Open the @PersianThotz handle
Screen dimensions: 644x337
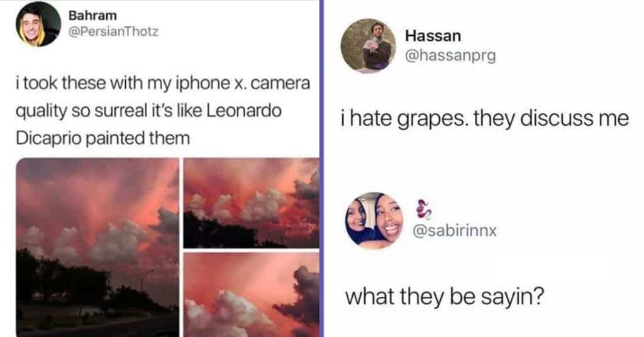click(113, 31)
